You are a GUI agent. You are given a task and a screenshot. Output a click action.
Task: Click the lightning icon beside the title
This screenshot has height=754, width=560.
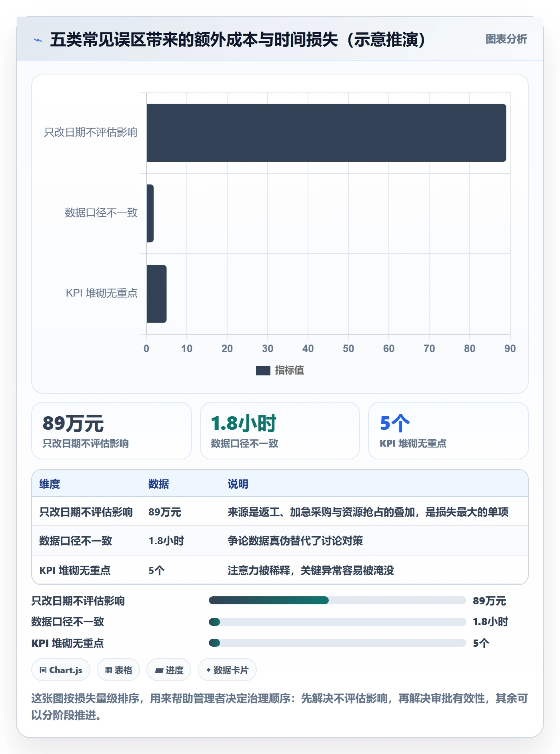(x=38, y=40)
